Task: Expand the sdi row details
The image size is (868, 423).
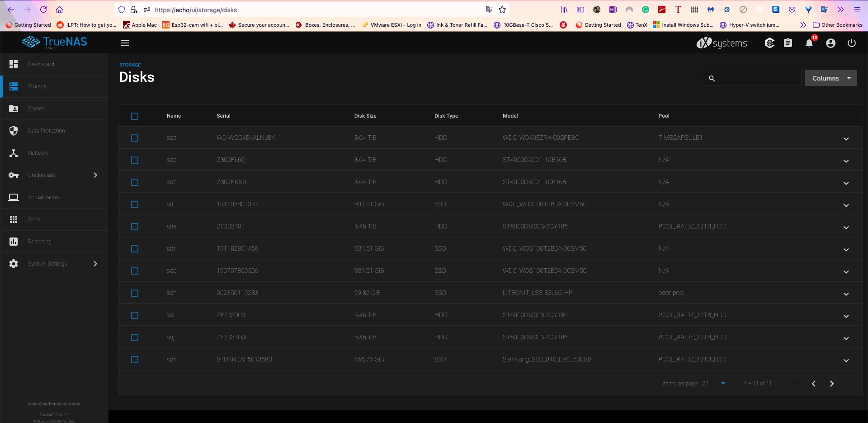Action: tap(846, 316)
